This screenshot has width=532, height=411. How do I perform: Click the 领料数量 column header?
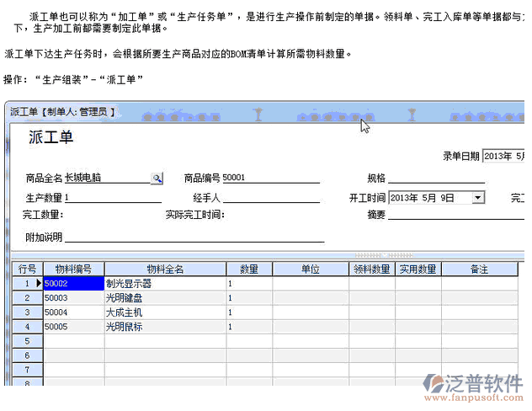point(371,270)
